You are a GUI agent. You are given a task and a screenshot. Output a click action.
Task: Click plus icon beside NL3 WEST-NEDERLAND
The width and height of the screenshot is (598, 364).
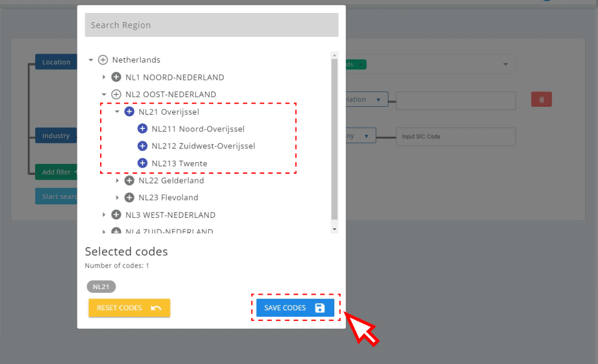click(x=116, y=215)
